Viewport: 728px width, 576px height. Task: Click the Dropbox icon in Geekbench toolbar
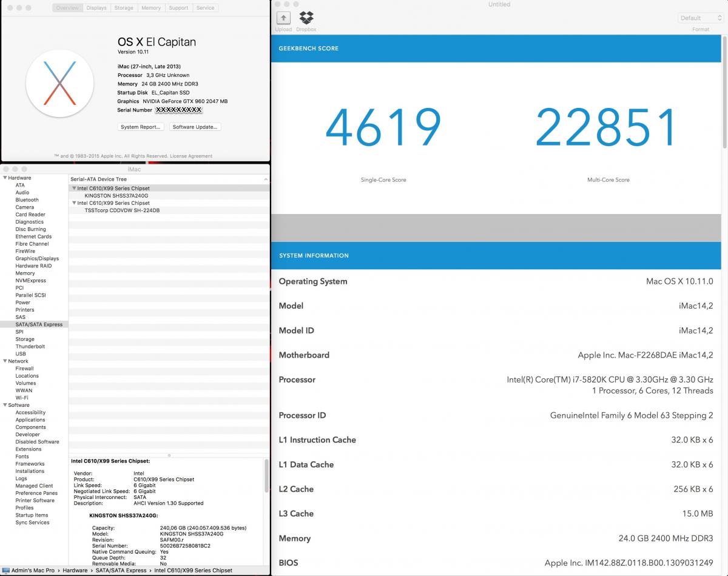click(306, 18)
